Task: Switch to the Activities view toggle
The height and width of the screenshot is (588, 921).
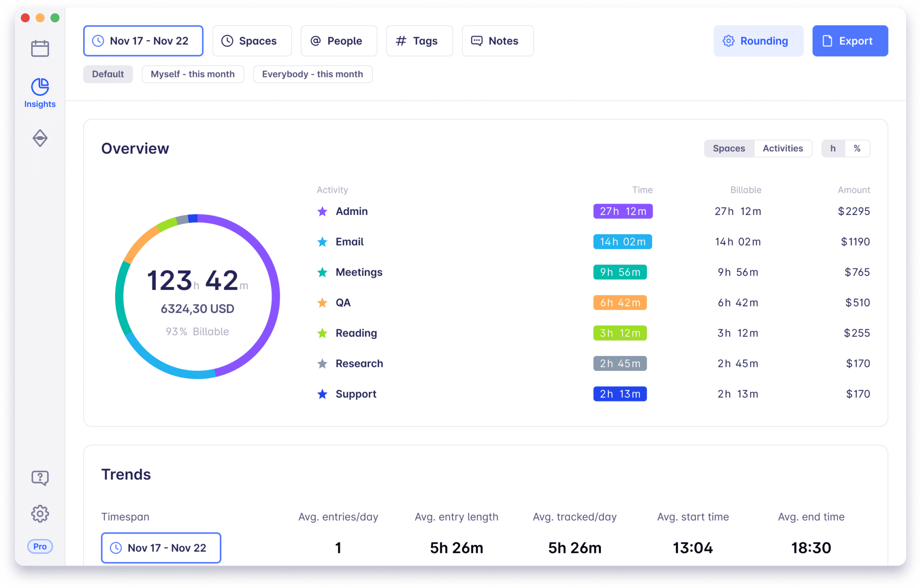Action: pos(782,148)
